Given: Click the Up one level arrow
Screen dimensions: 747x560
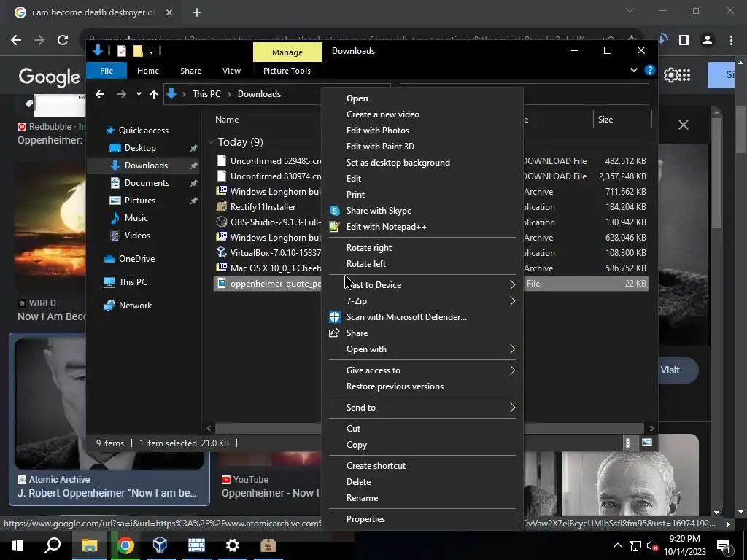Looking at the screenshot, I should pyautogui.click(x=153, y=94).
